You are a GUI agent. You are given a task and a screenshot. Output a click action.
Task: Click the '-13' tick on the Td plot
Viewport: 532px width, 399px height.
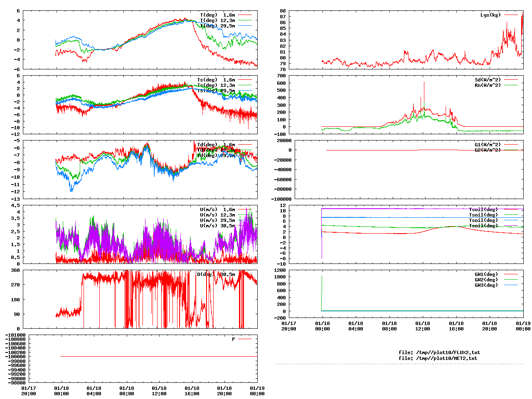tap(15, 199)
